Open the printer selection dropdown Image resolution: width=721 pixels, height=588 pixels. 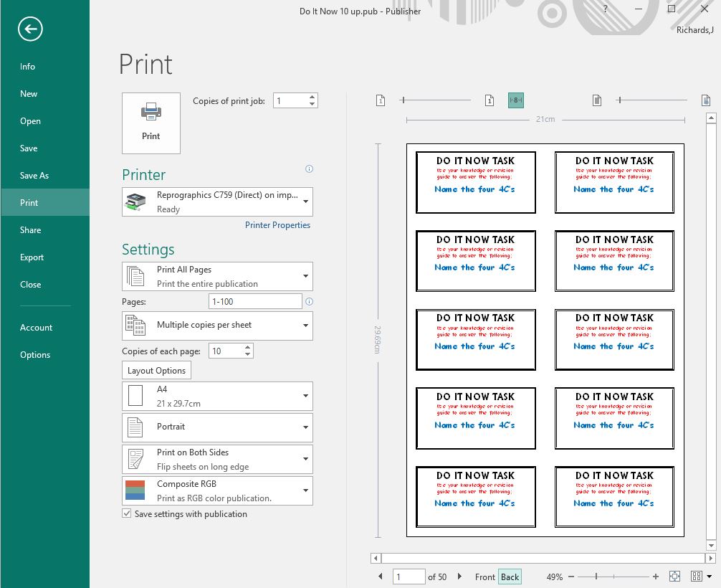217,202
